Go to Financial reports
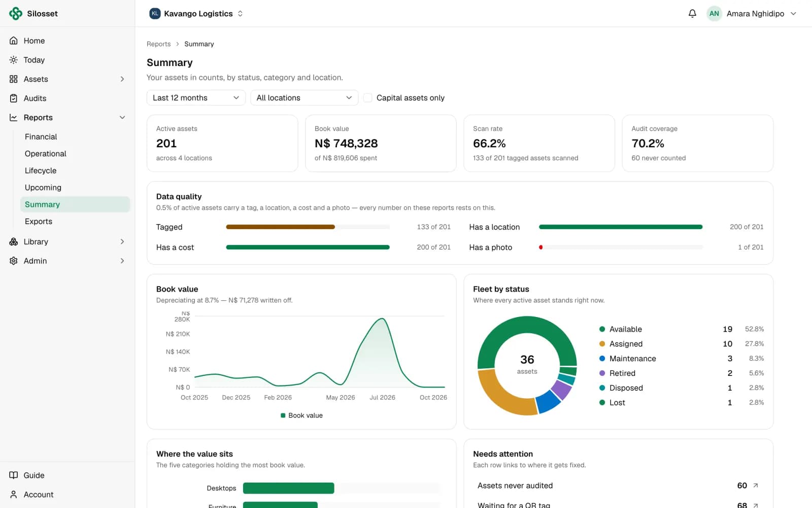This screenshot has height=508, width=812. point(75,137)
